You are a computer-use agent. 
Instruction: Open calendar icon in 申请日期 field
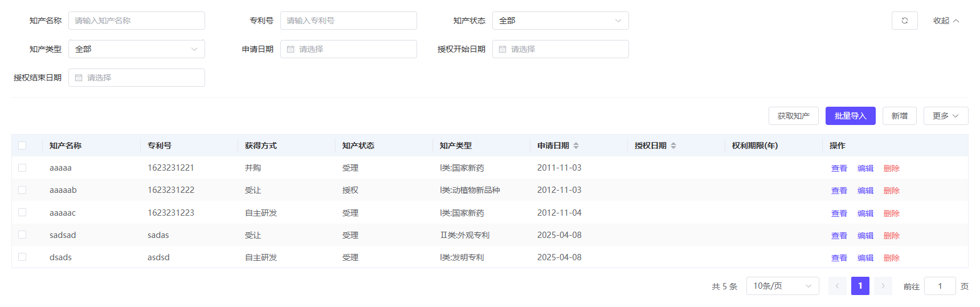pyautogui.click(x=291, y=49)
